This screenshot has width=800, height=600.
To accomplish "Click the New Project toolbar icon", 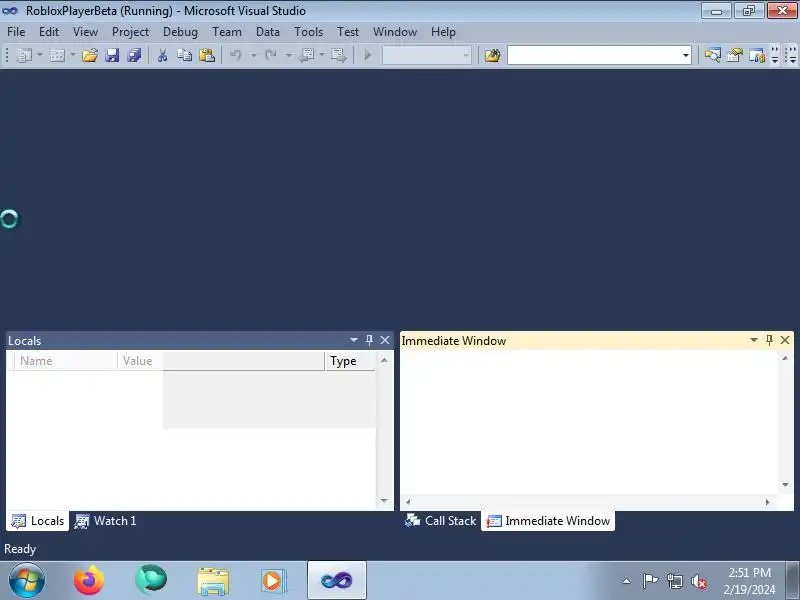I will (24, 55).
